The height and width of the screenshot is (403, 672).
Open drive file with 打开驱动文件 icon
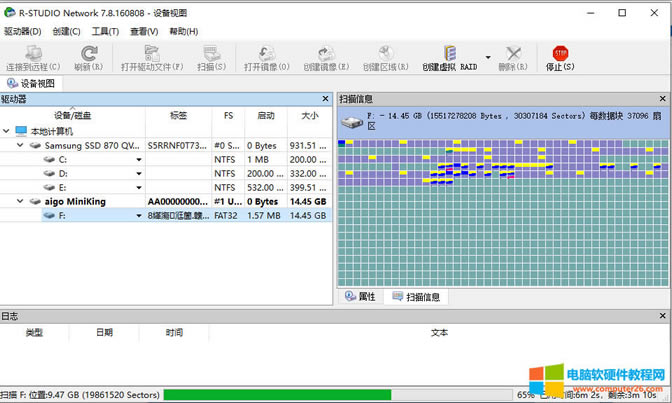click(x=152, y=53)
